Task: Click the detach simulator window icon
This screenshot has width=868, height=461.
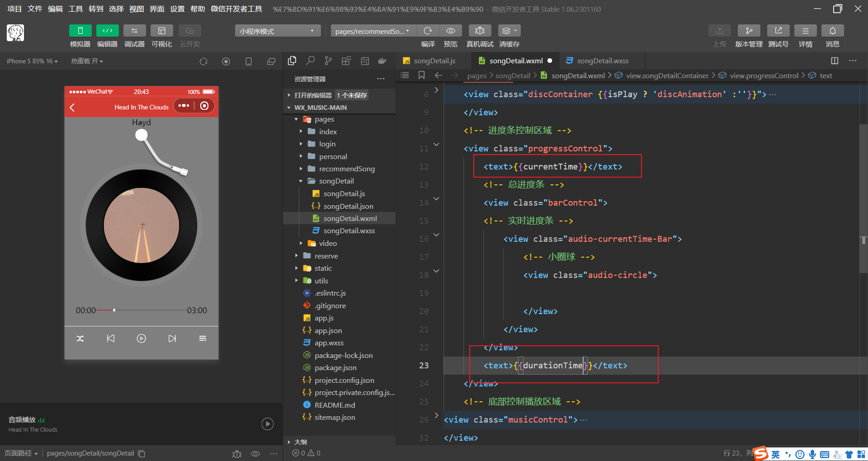Action: pyautogui.click(x=271, y=61)
